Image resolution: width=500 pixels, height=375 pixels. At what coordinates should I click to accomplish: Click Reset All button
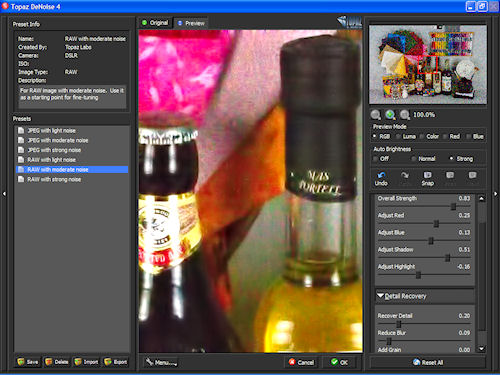pyautogui.click(x=428, y=362)
